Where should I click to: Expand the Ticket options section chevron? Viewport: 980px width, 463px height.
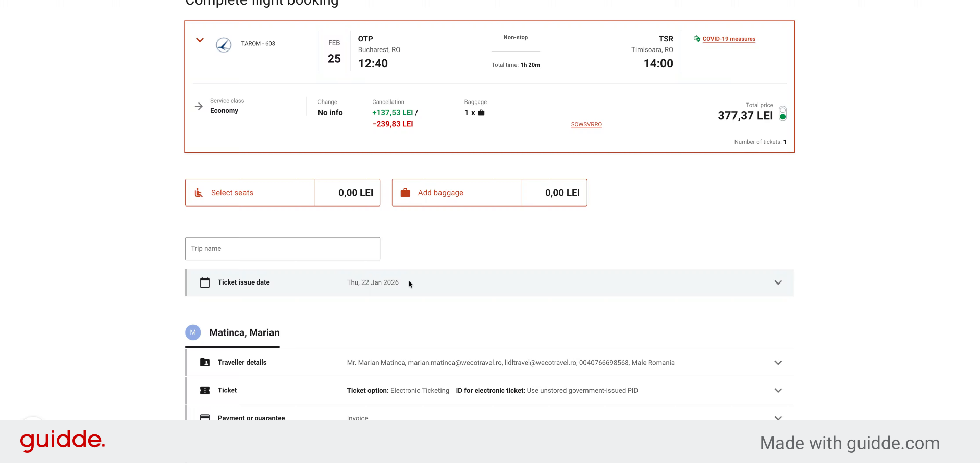pos(778,390)
